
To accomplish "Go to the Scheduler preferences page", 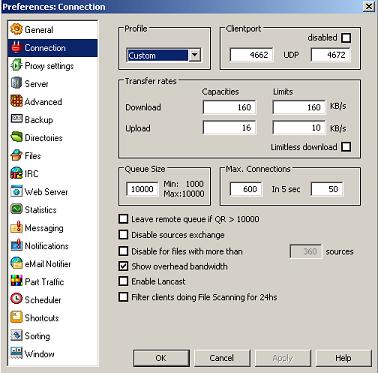I will tap(52, 300).
